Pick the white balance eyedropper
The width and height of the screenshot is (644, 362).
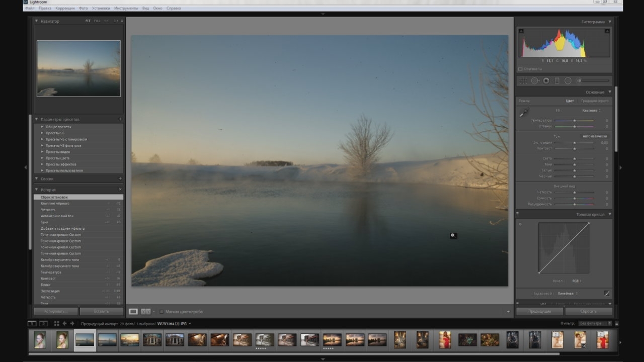[524, 112]
